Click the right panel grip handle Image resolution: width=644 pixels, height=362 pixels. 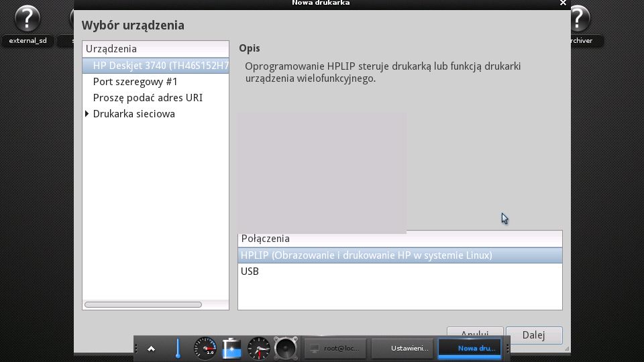point(508,349)
